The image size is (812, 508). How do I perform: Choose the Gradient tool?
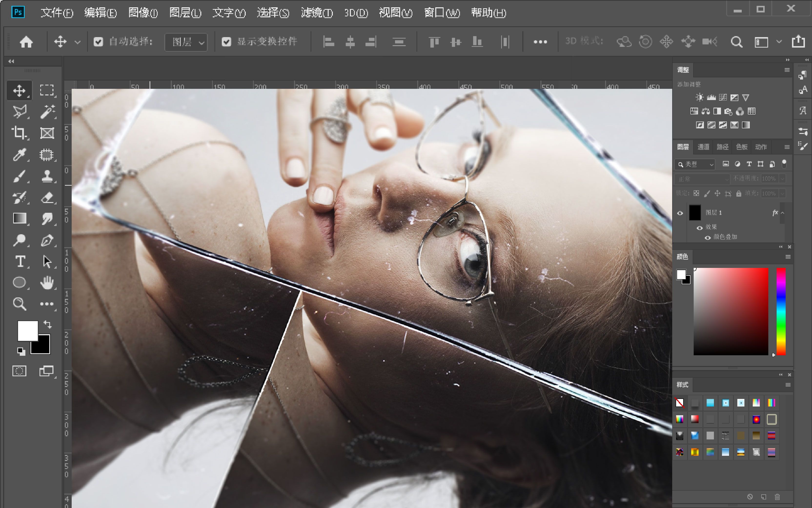pyautogui.click(x=19, y=218)
